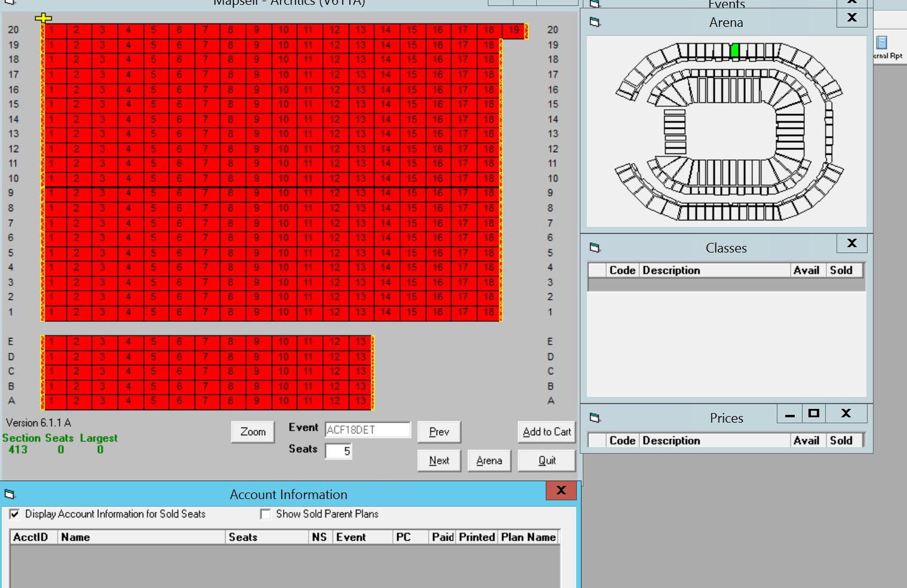Select the green highlighted section in arena map

click(734, 51)
